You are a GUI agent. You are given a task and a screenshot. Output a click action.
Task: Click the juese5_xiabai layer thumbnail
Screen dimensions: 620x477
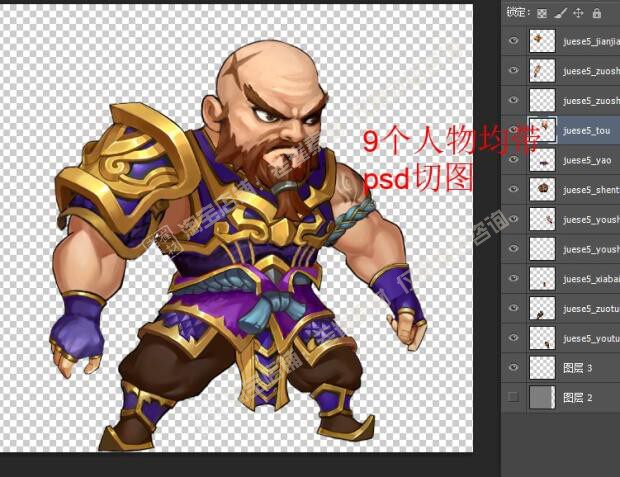(x=542, y=278)
